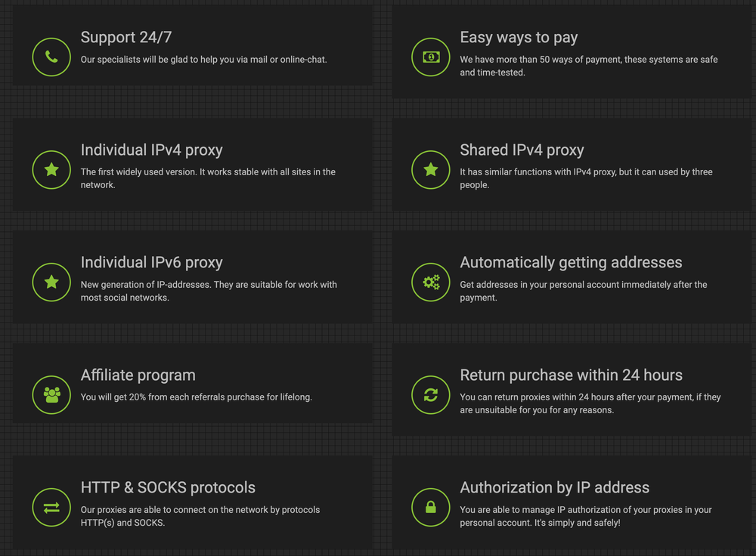Click the people icon for Affiliate program
756x556 pixels.
click(51, 394)
